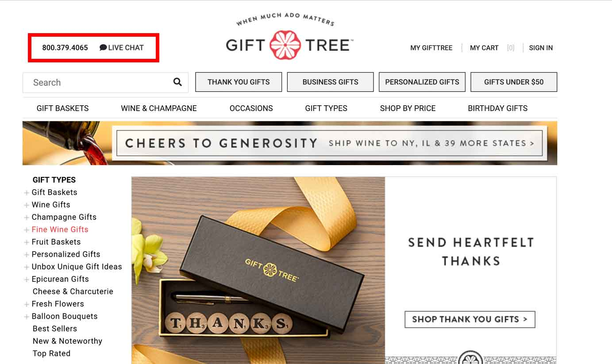Screen dimensions: 612x364
Task: Click Shop Thank You Gifts button
Action: pos(470,319)
